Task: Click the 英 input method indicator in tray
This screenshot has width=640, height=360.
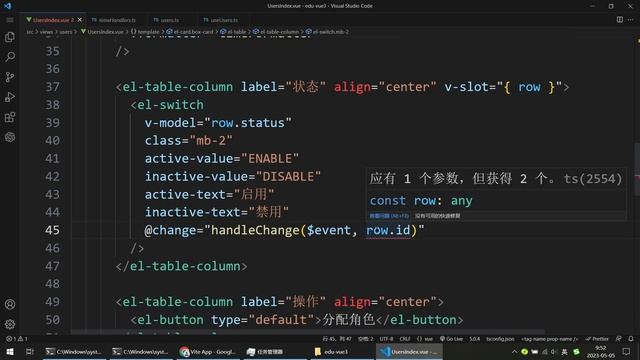Action: point(564,351)
